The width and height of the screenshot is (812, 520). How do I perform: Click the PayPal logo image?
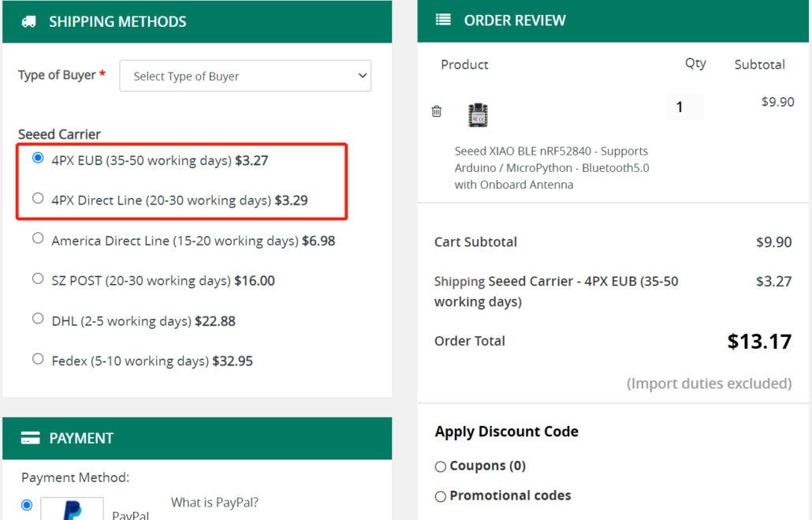[72, 509]
